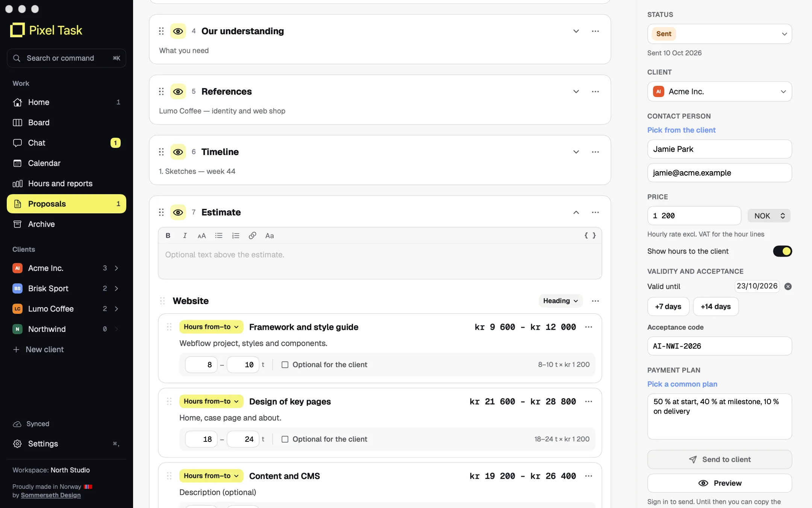Open the Preview of the proposal

720,483
